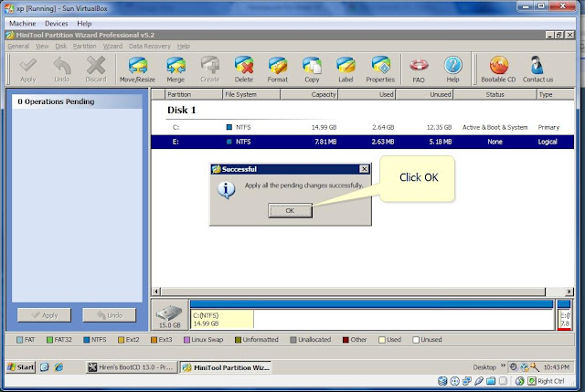The height and width of the screenshot is (392, 585).
Task: Click the horizontal scrollbar left arrow
Action: coord(156,291)
